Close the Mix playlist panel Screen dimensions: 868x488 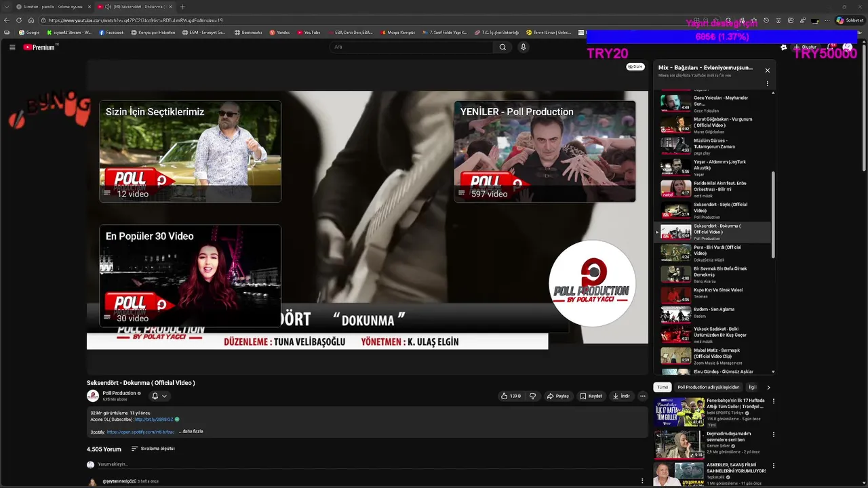coord(768,70)
